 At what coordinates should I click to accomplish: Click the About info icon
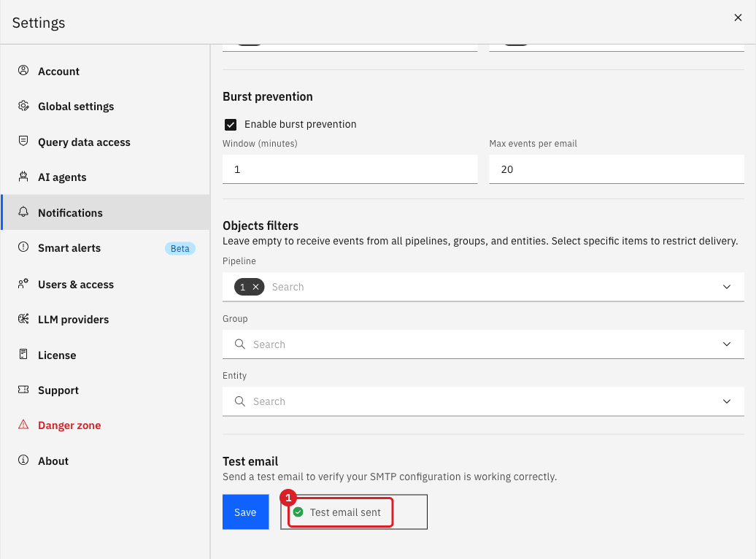tap(23, 460)
